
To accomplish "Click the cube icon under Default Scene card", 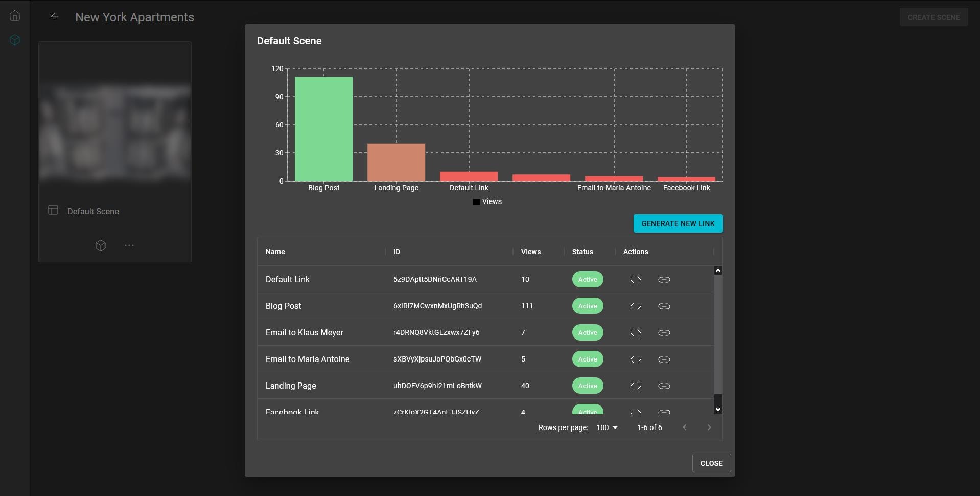I will click(101, 245).
